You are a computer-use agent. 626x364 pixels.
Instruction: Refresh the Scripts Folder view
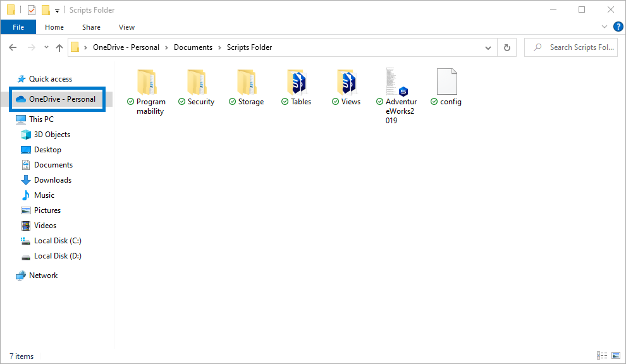coord(507,47)
